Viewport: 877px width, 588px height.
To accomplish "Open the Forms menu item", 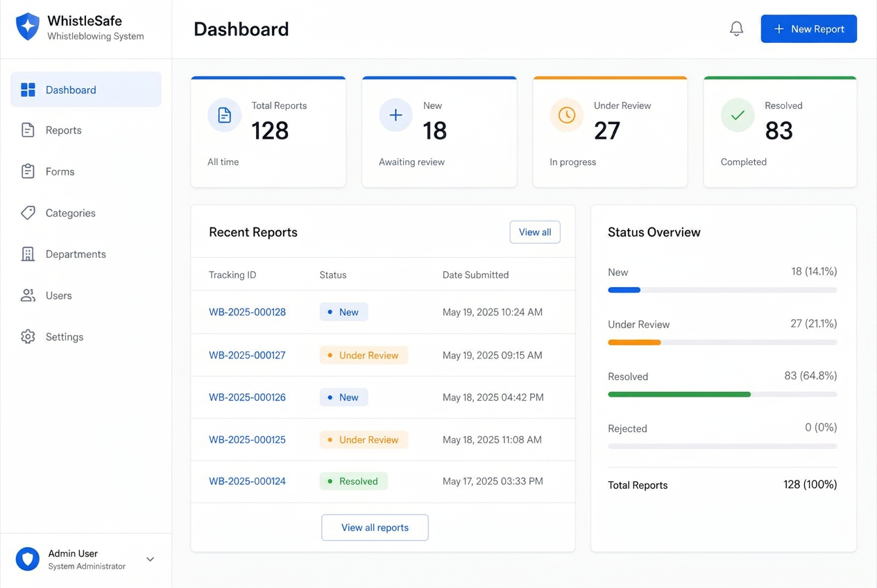I will click(86, 171).
